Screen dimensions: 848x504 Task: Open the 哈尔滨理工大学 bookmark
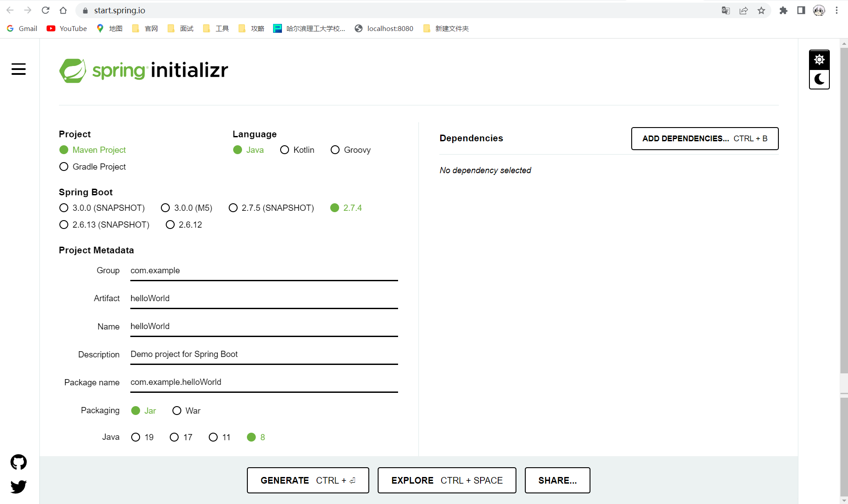tap(309, 28)
